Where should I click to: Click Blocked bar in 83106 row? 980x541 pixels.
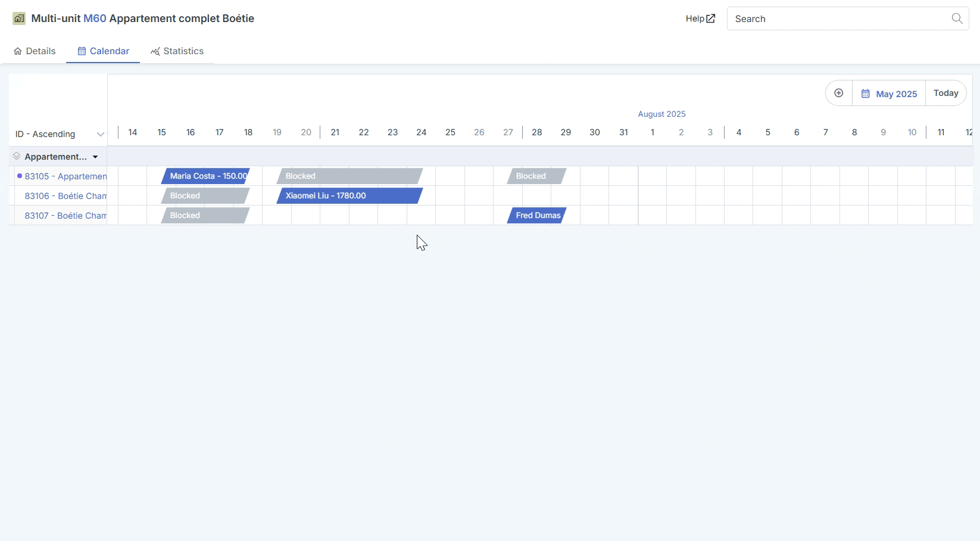[205, 195]
